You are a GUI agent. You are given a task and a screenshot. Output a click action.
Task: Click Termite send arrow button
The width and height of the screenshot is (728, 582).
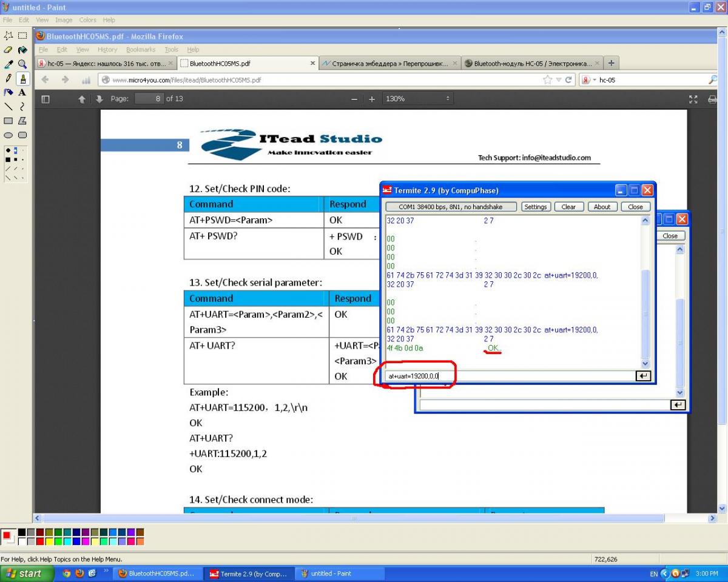[x=643, y=376]
